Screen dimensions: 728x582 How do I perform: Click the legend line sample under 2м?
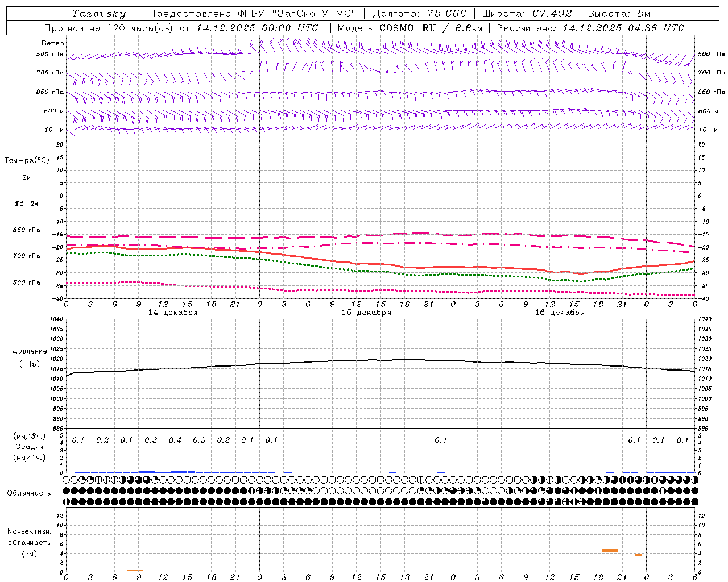(26, 184)
